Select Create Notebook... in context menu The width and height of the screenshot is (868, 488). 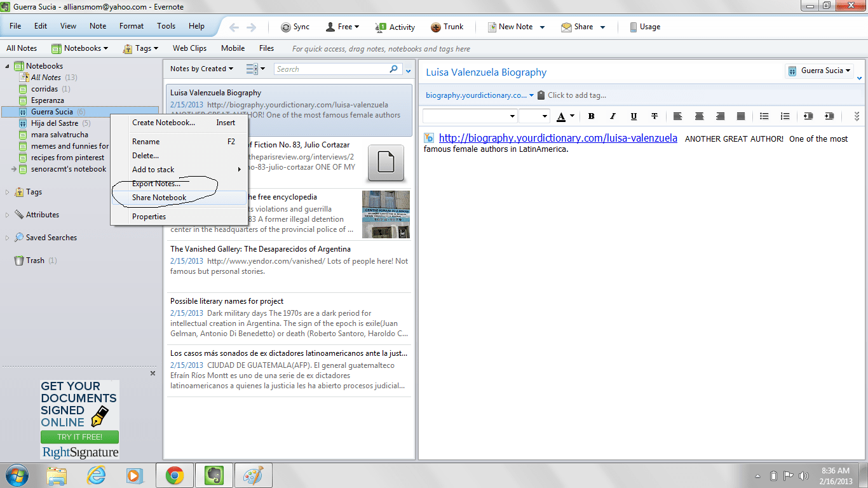point(179,123)
